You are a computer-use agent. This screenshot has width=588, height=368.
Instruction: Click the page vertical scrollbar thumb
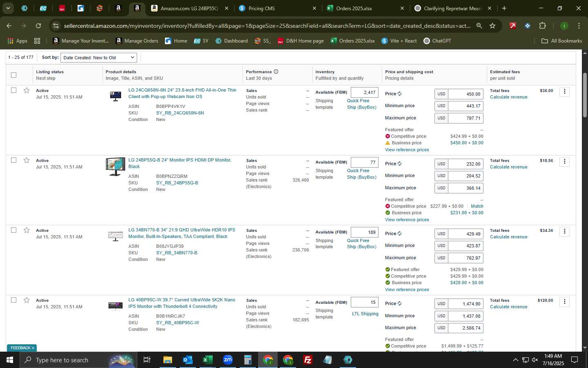pos(585,95)
